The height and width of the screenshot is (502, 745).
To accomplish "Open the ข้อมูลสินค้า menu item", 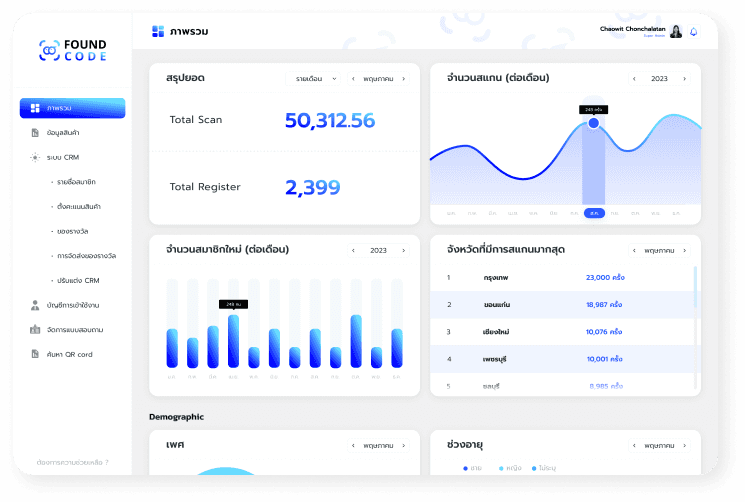I will pos(72,133).
